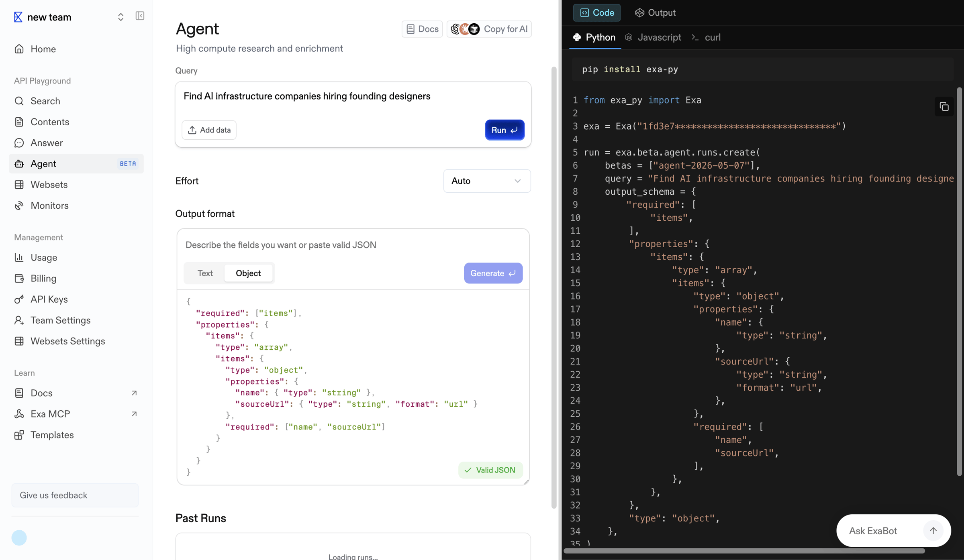964x560 pixels.
Task: Switch output format to Object
Action: click(248, 273)
